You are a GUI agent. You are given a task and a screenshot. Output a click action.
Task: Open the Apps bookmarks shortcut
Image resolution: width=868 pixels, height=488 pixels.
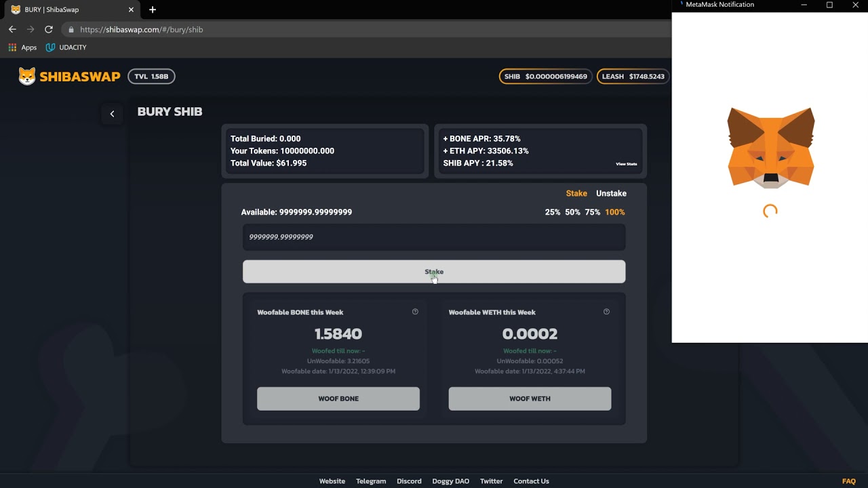tap(22, 47)
